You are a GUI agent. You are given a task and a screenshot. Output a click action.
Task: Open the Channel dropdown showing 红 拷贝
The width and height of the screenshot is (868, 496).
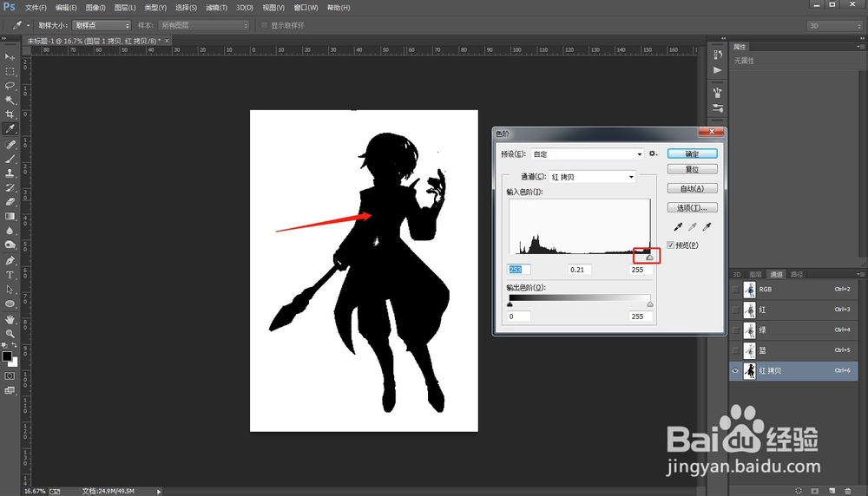click(592, 177)
